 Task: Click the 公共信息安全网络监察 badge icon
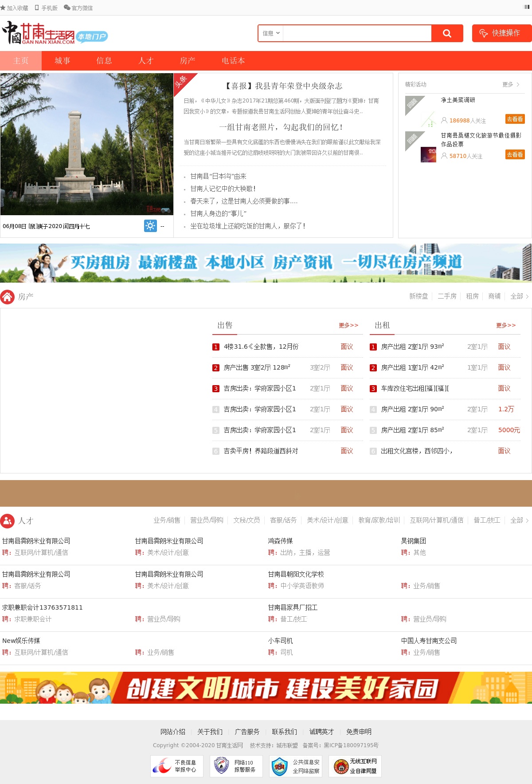[x=296, y=766]
